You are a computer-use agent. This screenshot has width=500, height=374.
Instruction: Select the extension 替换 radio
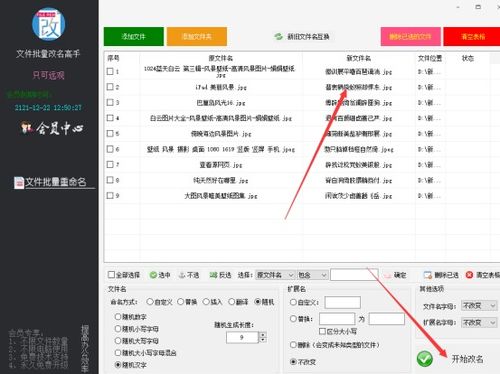click(293, 319)
